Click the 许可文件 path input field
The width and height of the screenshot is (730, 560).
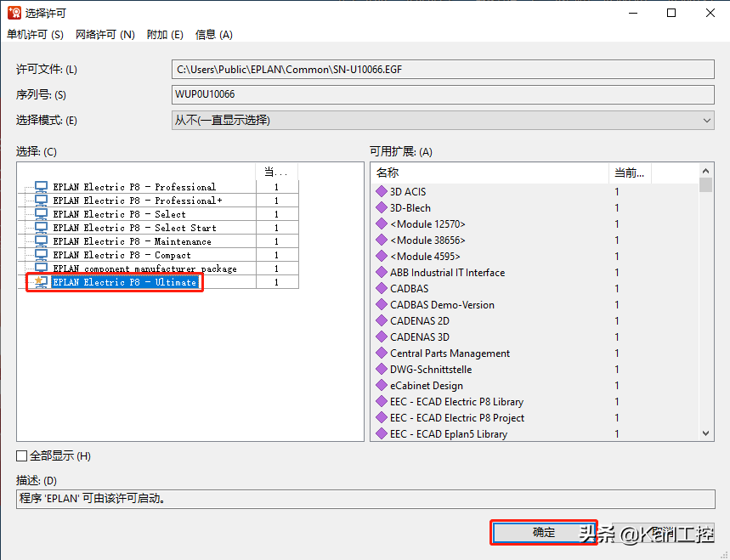tap(442, 70)
